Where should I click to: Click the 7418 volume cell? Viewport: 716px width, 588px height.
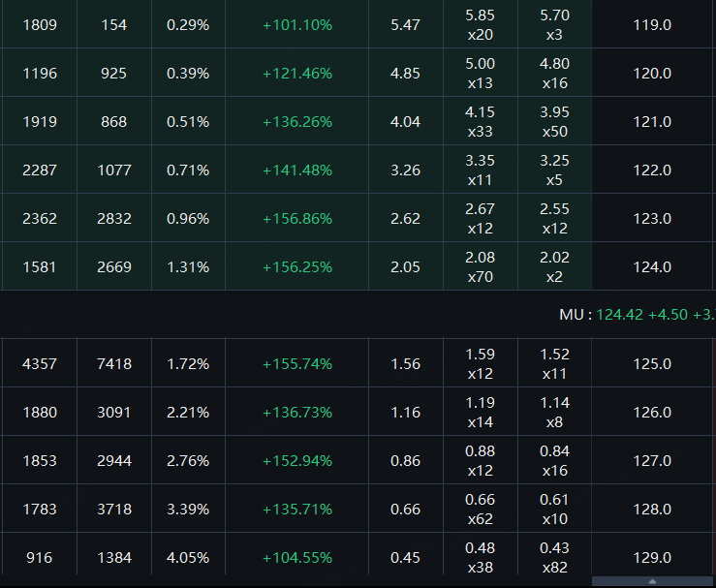coord(114,364)
